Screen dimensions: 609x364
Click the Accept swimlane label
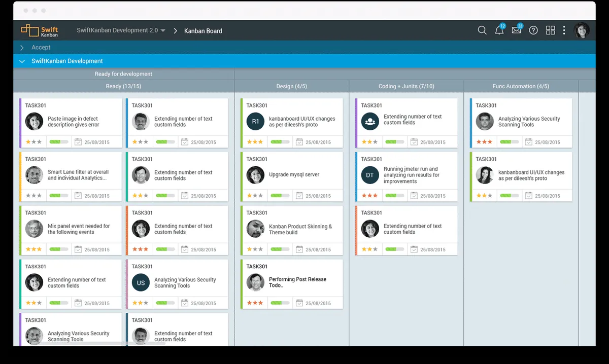coord(41,48)
